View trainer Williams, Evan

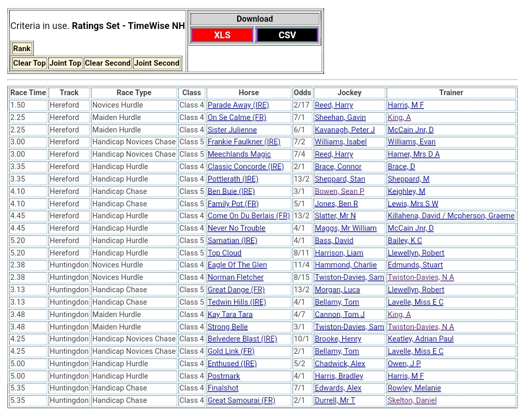412,142
